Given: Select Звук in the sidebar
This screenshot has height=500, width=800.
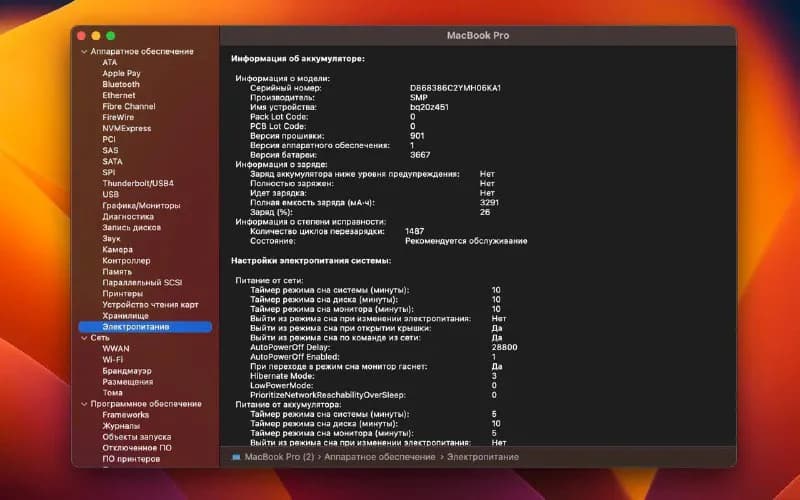Looking at the screenshot, I should [x=111, y=238].
